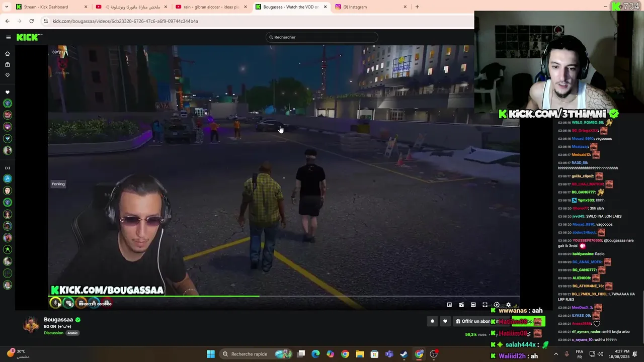Launch Microsoft Edge from taskbar
Image resolution: width=644 pixels, height=362 pixels.
pos(315,354)
